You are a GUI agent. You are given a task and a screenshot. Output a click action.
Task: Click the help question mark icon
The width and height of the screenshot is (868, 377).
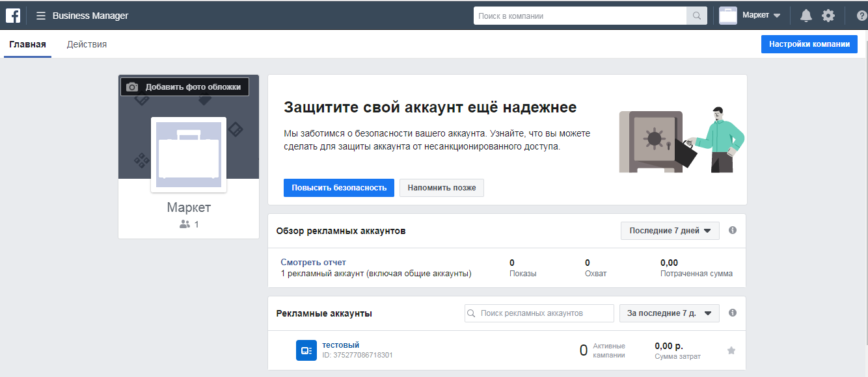click(861, 16)
